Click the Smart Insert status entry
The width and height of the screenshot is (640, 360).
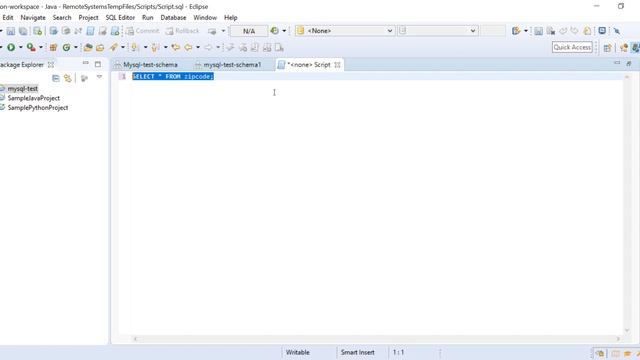click(358, 352)
